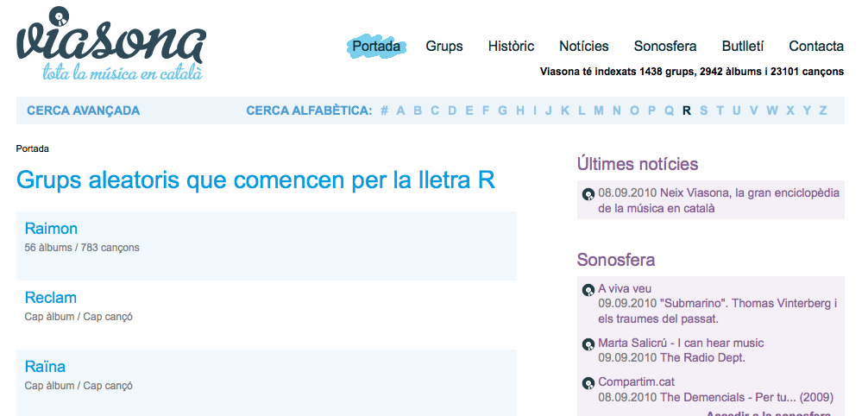Open the Raimon group page
Screen dimensions: 868x416
51,229
